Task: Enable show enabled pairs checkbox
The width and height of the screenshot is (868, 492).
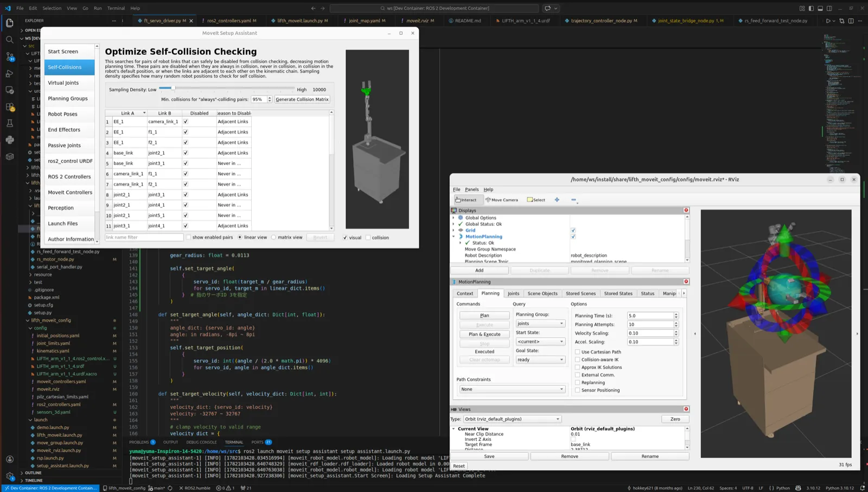Action: click(x=189, y=237)
